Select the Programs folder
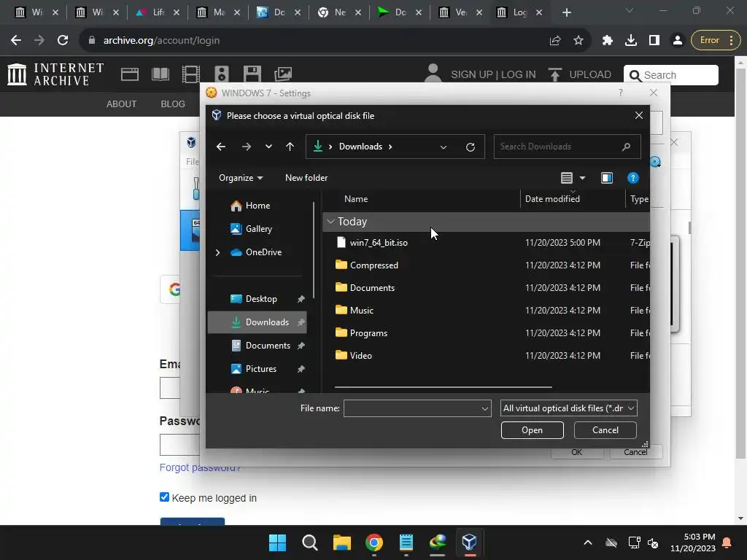Image resolution: width=747 pixels, height=560 pixels. click(x=368, y=332)
